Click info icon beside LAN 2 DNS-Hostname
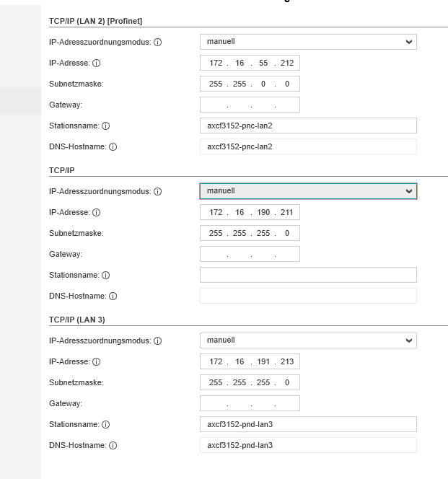448x479 pixels. (x=113, y=147)
